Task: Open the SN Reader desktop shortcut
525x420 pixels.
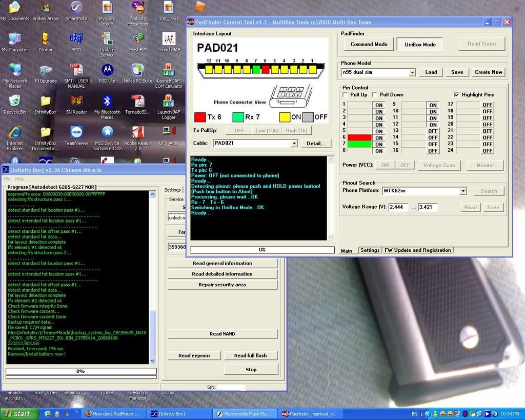Action: pos(76,105)
